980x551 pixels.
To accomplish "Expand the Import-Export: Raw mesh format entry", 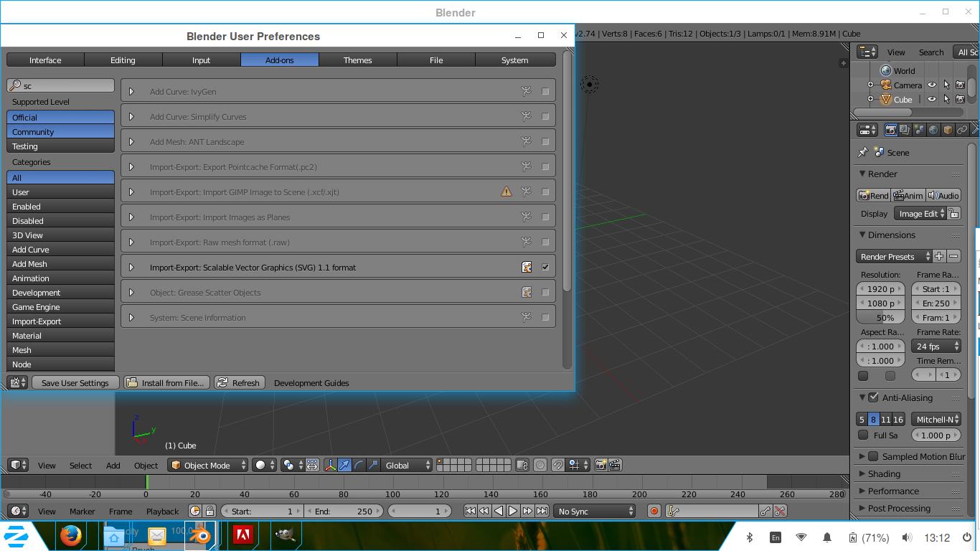I will coord(131,242).
